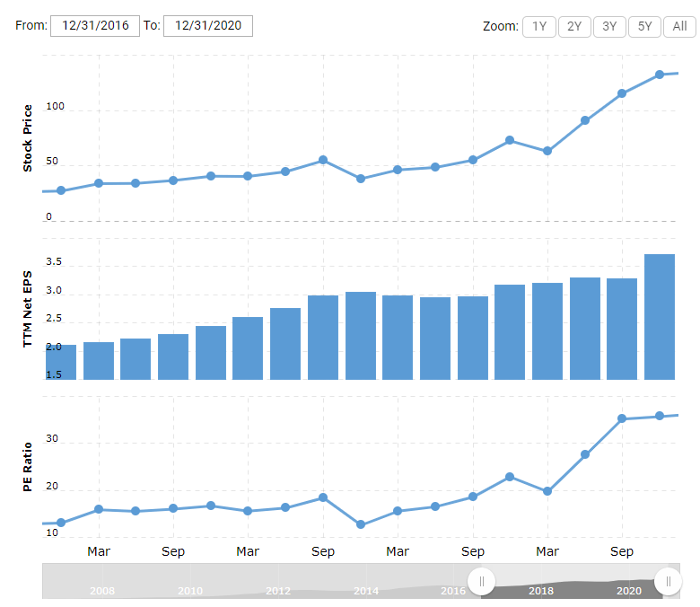
Task: Click the tallest TTM Net EPS bar
Action: click(660, 316)
